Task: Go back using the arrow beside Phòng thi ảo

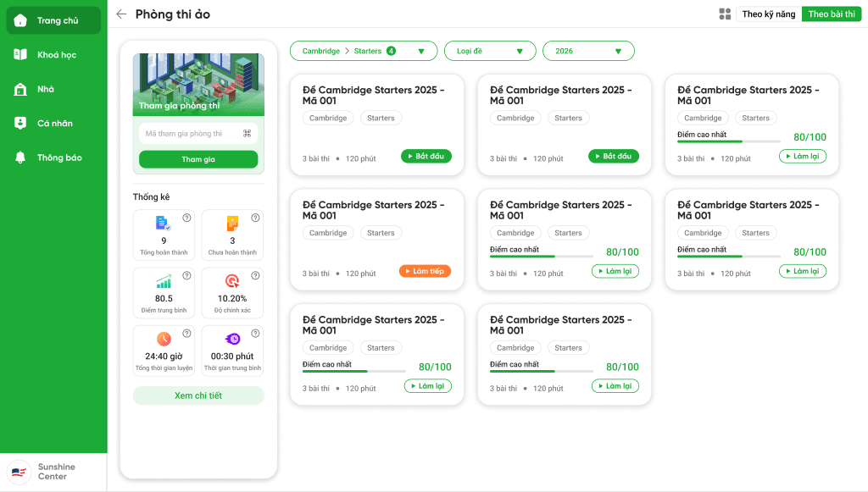Action: 121,14
